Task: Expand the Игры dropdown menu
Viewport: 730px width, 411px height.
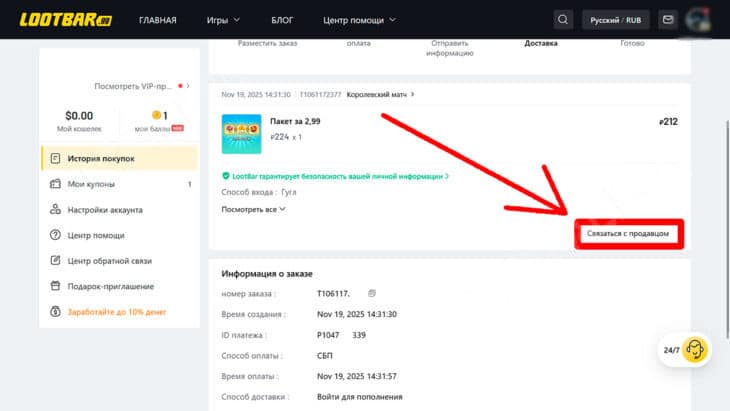Action: point(223,20)
